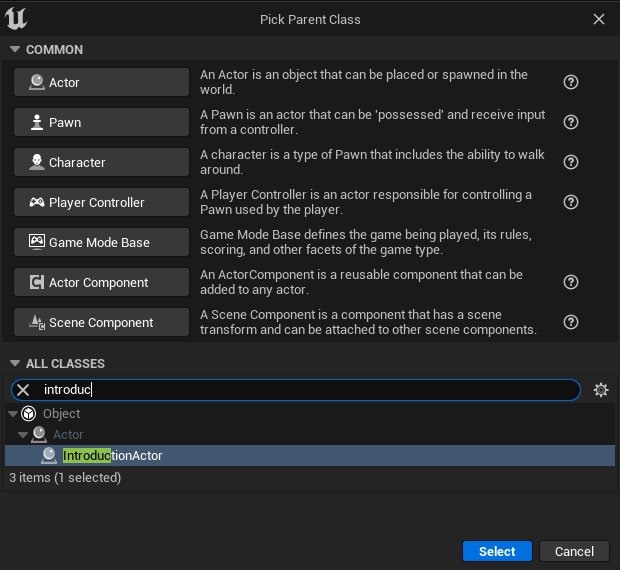This screenshot has height=570, width=620.
Task: Collapse the Object tree node
Action: (13, 414)
